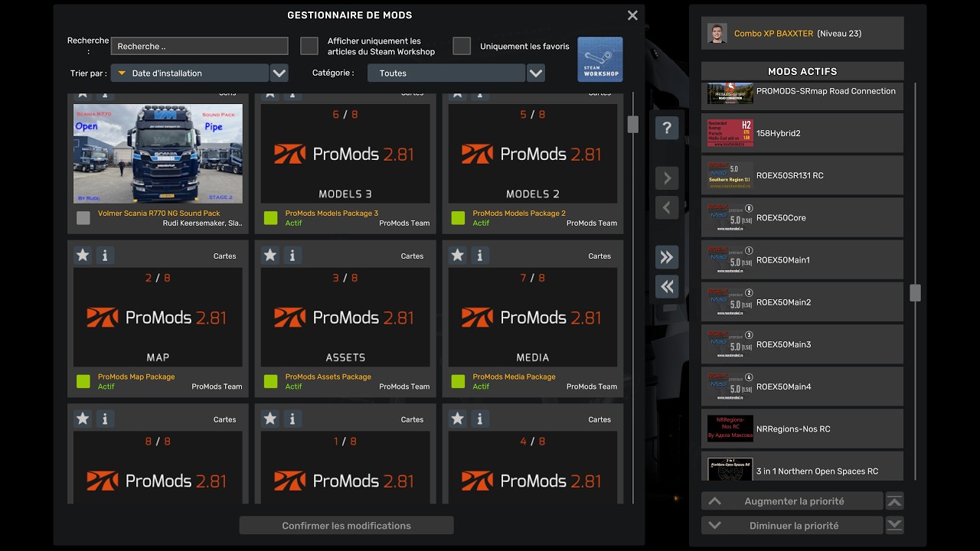
Task: Show info for ProMods 8/8 package
Action: [105, 419]
